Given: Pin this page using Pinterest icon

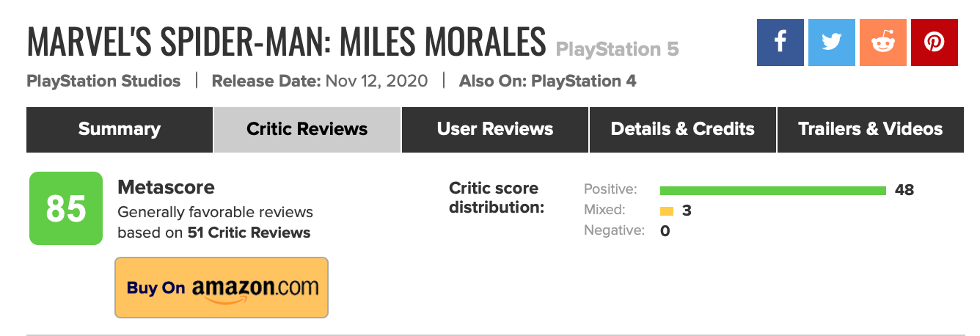Looking at the screenshot, I should [x=935, y=43].
